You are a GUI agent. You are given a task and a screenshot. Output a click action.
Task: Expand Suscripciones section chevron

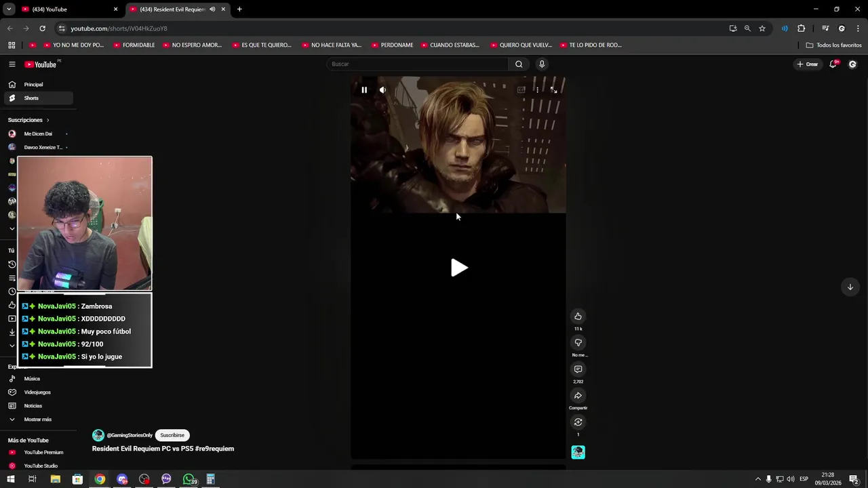tap(47, 120)
